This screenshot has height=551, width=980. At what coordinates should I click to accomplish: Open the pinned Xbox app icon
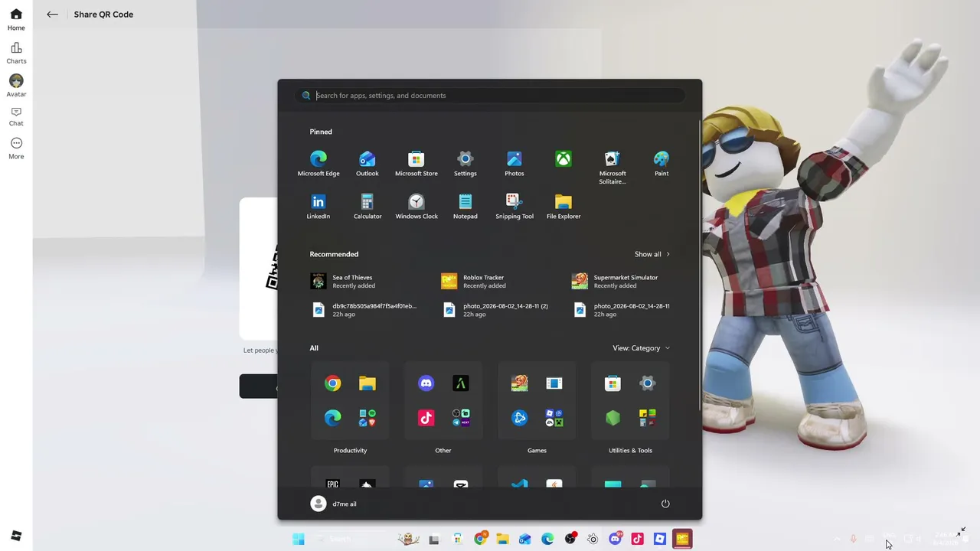pos(563,159)
